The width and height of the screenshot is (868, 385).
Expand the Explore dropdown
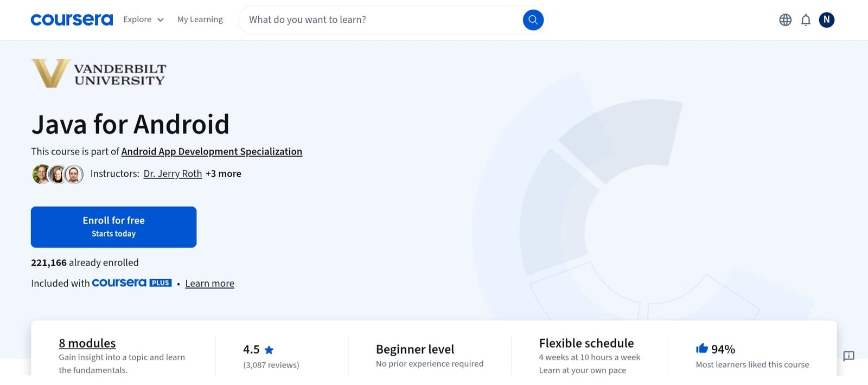pos(143,20)
